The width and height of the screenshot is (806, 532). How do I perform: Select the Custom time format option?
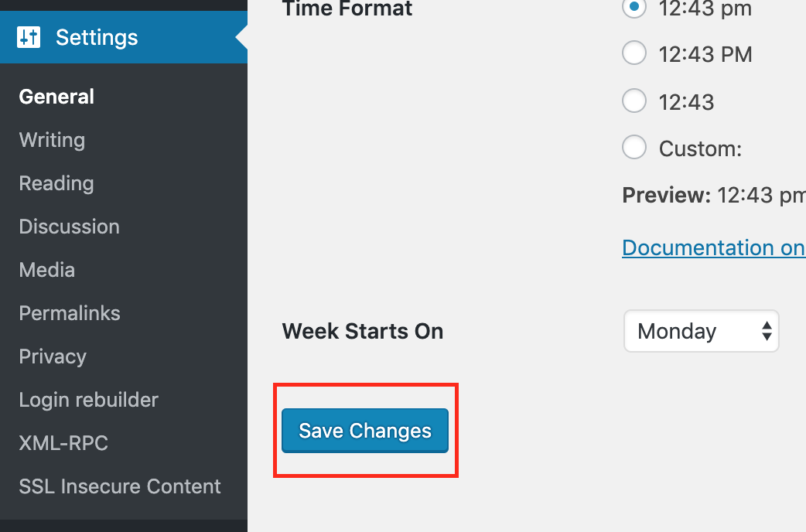point(634,147)
